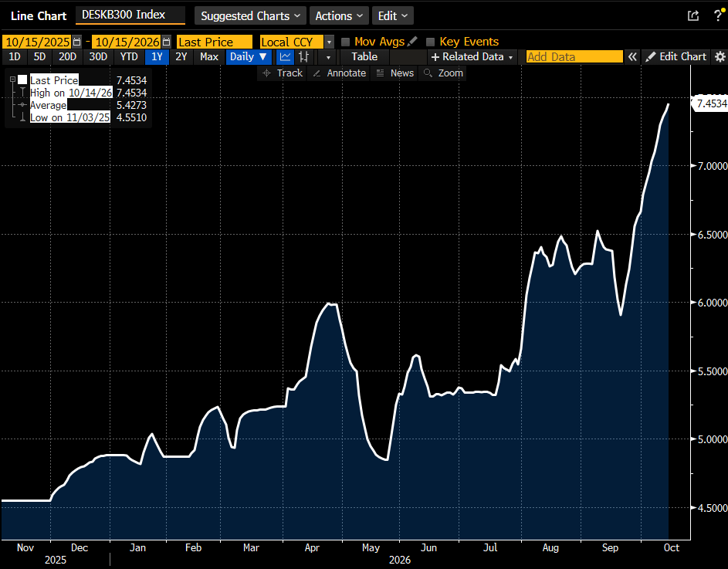The height and width of the screenshot is (569, 728).
Task: Click the High marker icon in legend
Action: pos(22,93)
